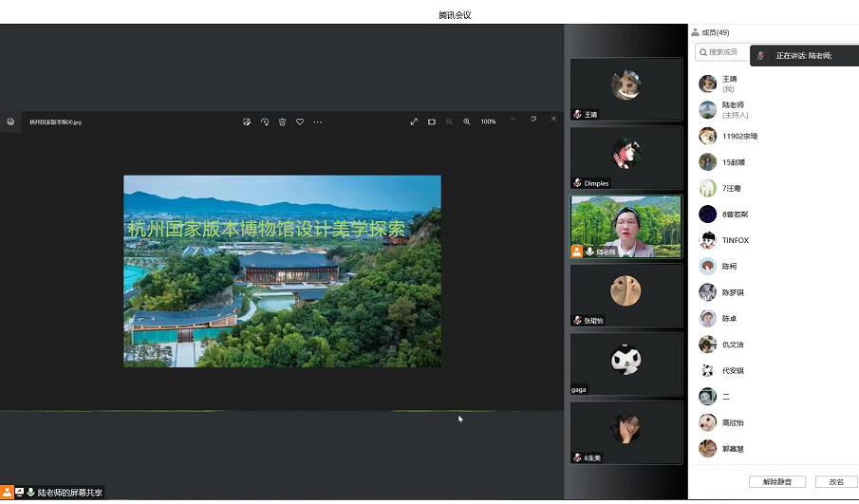The height and width of the screenshot is (504, 859).
Task: Click the shared slide image of the museum
Action: (282, 271)
